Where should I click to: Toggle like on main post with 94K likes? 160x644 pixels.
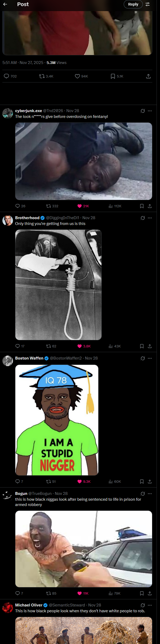pos(81,76)
